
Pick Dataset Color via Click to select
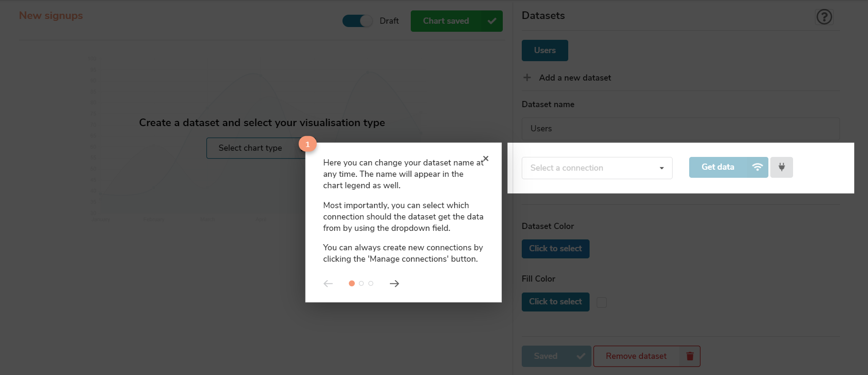click(x=555, y=249)
